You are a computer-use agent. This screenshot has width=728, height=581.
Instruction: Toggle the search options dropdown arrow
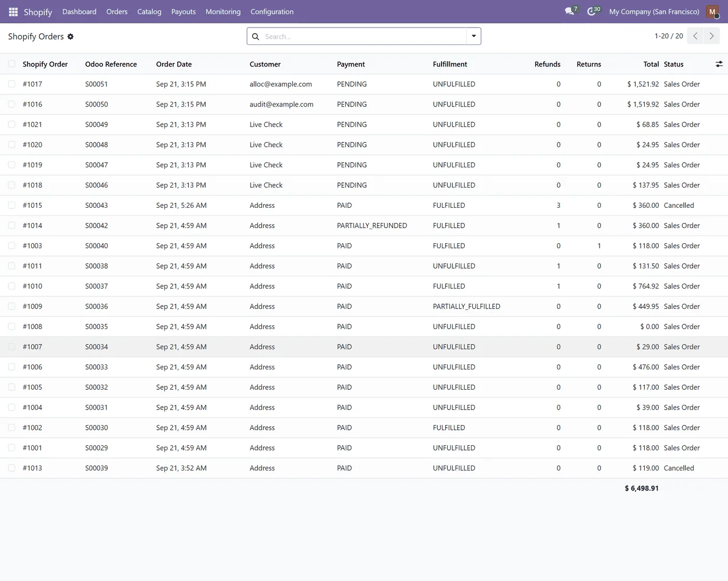point(474,36)
